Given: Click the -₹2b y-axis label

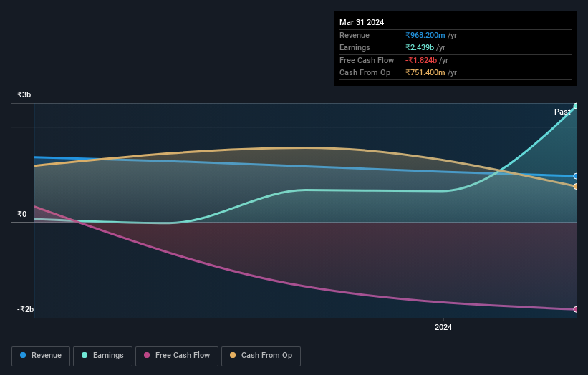Looking at the screenshot, I should click(x=25, y=309).
